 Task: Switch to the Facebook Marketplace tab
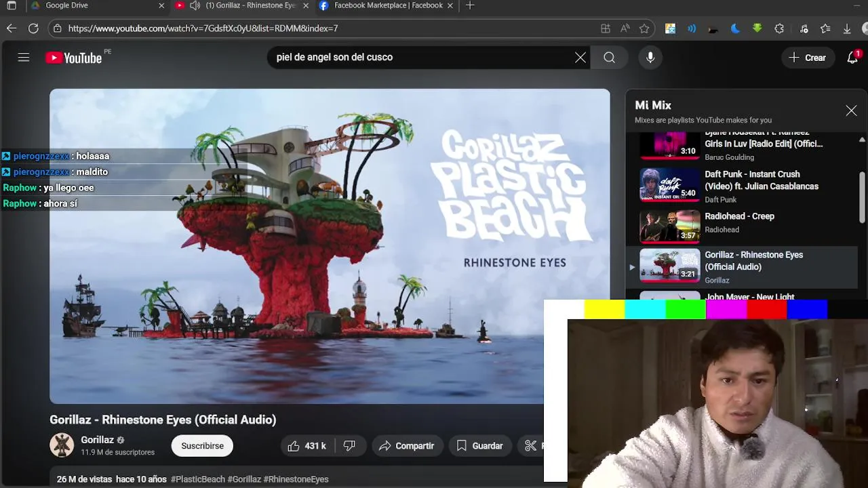[388, 5]
